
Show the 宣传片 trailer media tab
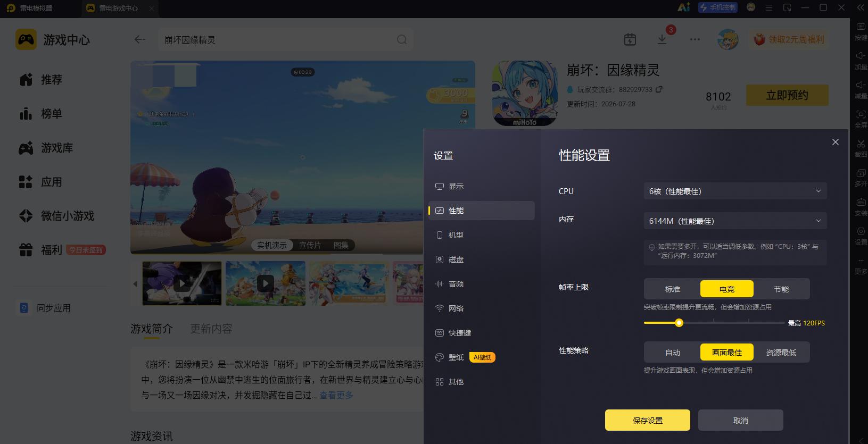[310, 245]
